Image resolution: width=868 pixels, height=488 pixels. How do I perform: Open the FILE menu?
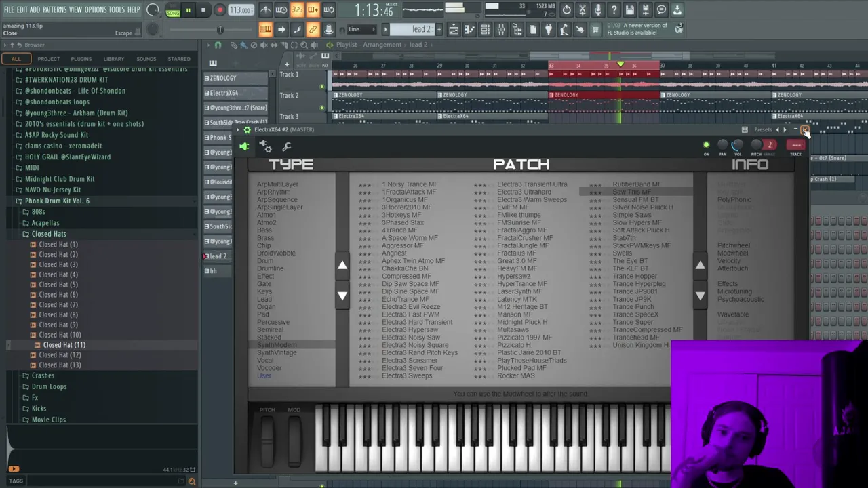(9, 10)
